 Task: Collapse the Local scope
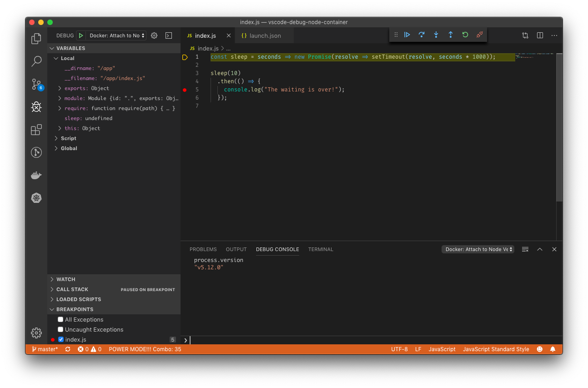114,58
